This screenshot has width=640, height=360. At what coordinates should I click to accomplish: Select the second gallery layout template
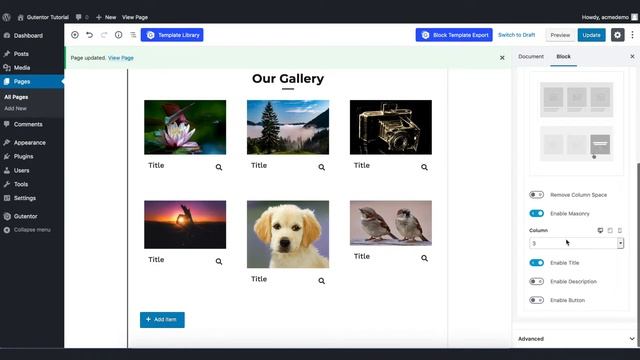coord(576,144)
